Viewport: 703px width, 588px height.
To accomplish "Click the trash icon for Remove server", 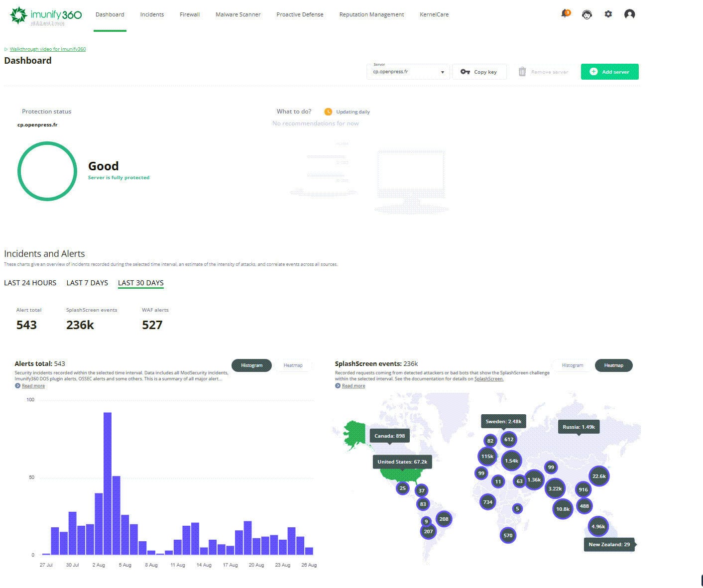I will coord(522,72).
